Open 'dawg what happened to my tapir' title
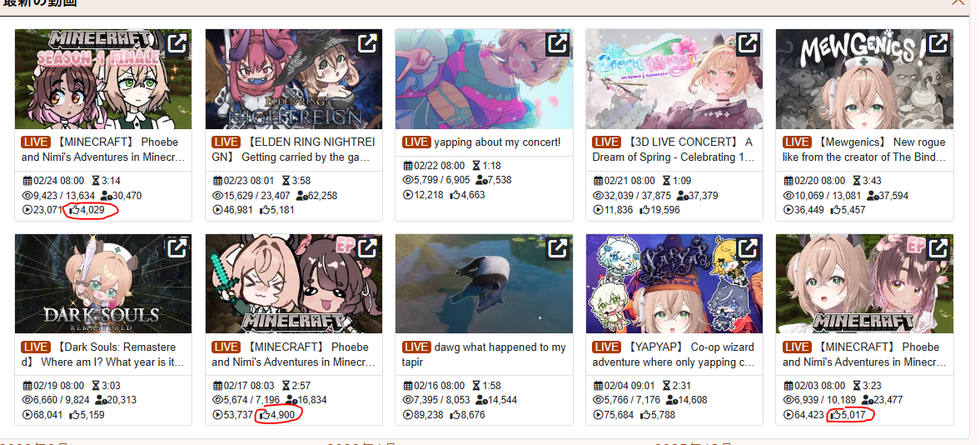This screenshot has width=980, height=445. click(485, 354)
